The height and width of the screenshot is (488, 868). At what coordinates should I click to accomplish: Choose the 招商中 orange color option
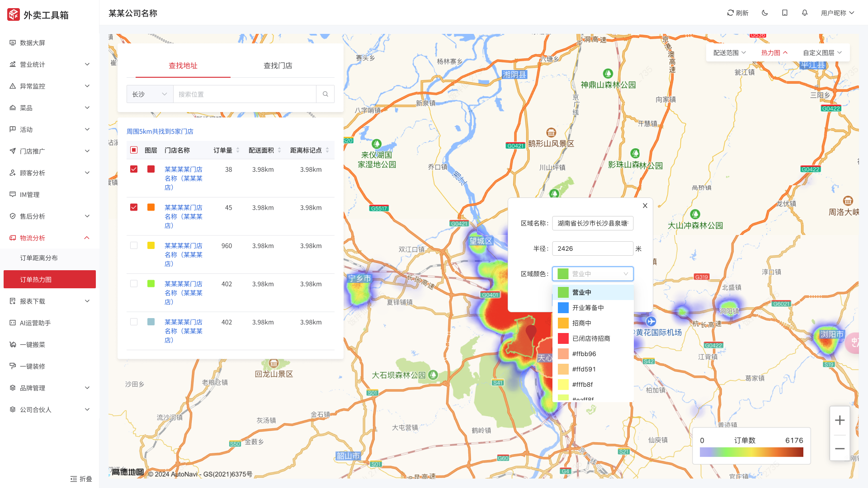click(582, 323)
